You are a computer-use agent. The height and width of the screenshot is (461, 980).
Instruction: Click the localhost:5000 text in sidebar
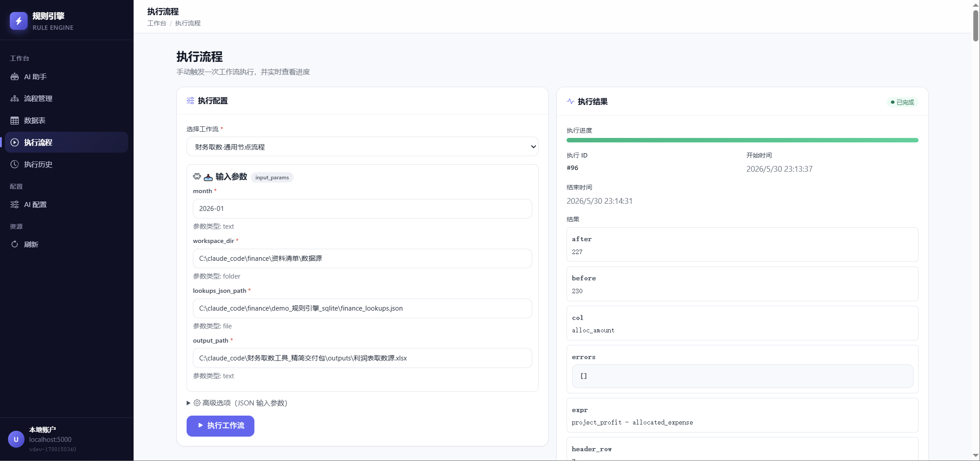click(50, 440)
